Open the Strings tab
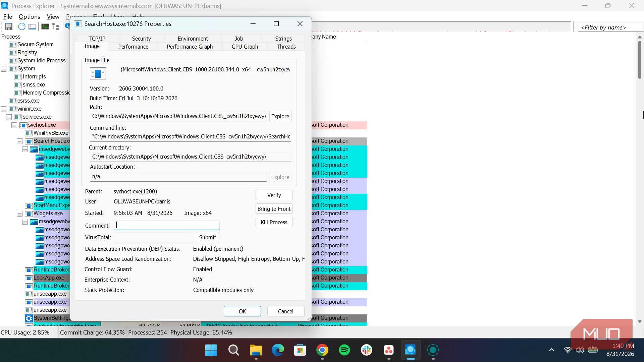Screen dimensions: 644x362 pyautogui.click(x=283, y=39)
